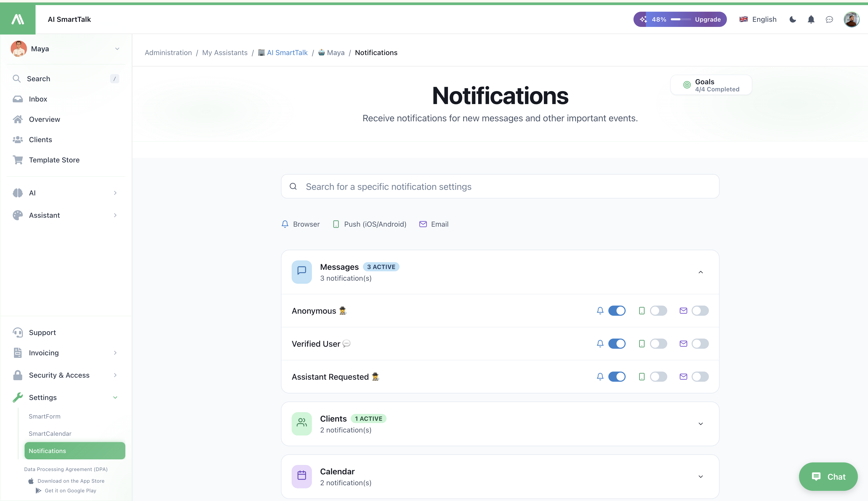Click the Inbox tray icon in the sidebar

pos(18,99)
